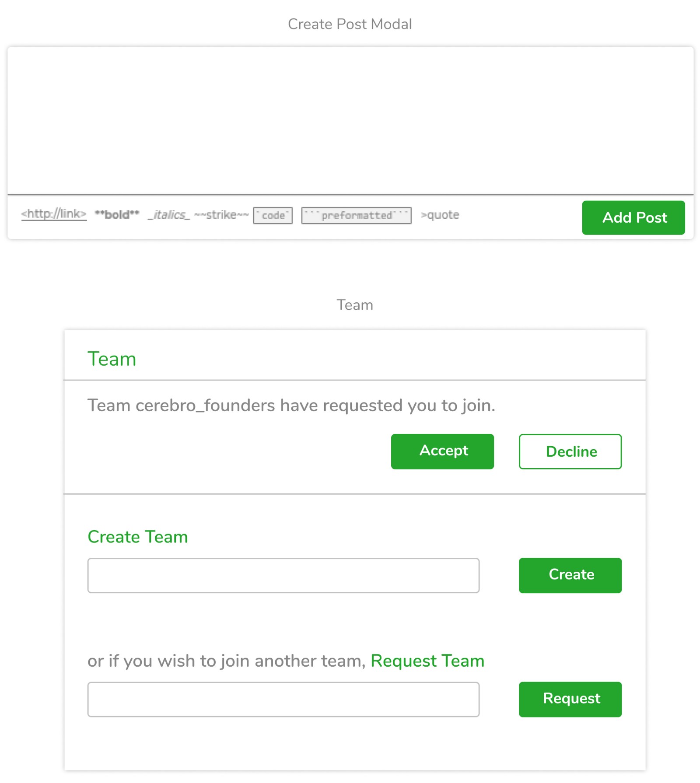Viewport: 700px width, 783px height.
Task: Click the Add Post button
Action: point(633,217)
